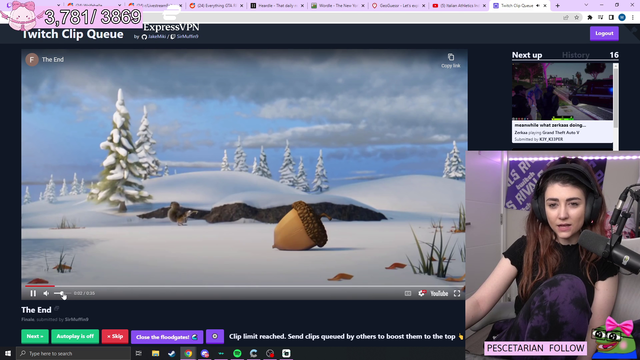Open the Zerkaa GTA clip thumbnail
The width and height of the screenshot is (640, 360).
[562, 91]
